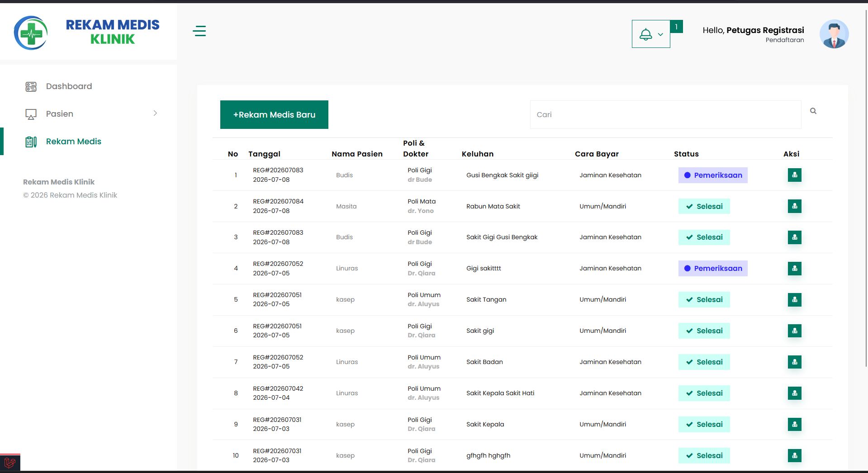Viewport: 868px width, 473px height.
Task: Open the user avatar profile picture
Action: click(x=834, y=34)
